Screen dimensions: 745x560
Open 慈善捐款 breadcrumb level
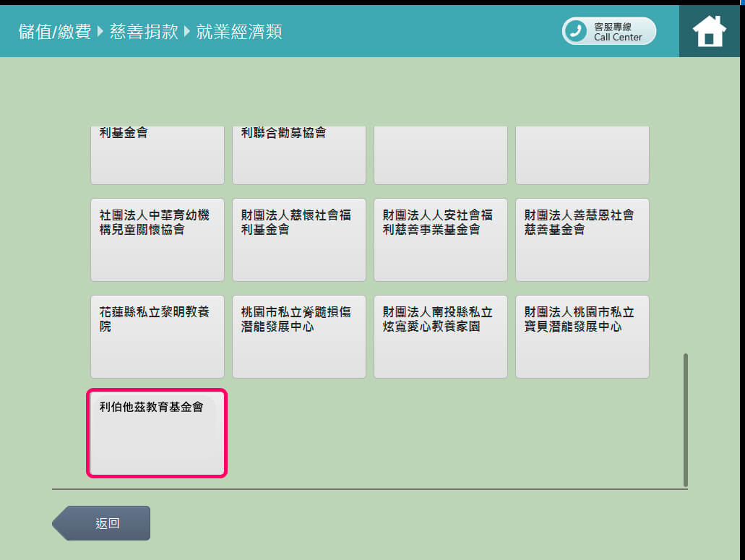[144, 32]
